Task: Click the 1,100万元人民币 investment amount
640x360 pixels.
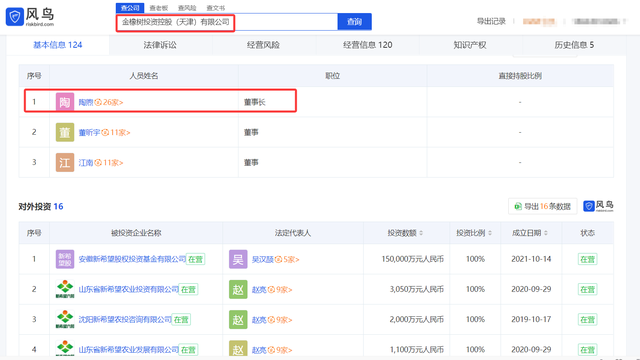Action: (416, 350)
